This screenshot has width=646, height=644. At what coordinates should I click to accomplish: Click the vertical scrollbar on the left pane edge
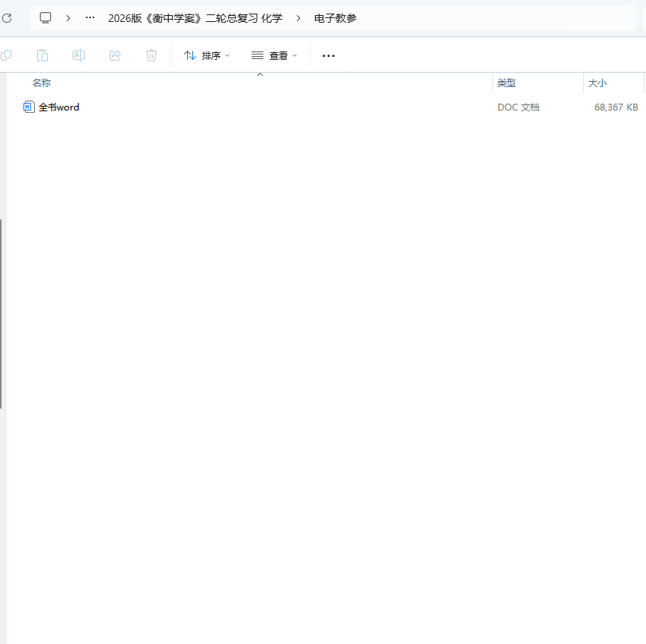click(x=2, y=314)
